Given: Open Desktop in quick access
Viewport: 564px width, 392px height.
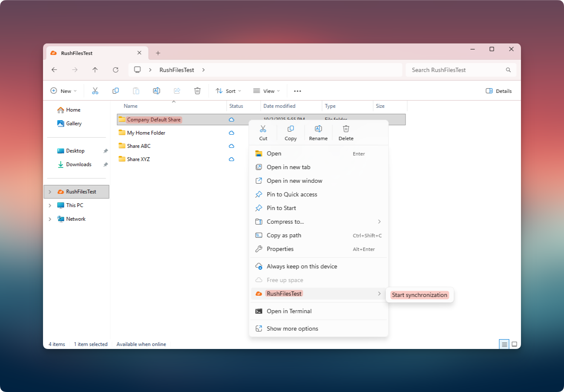Looking at the screenshot, I should [71, 151].
